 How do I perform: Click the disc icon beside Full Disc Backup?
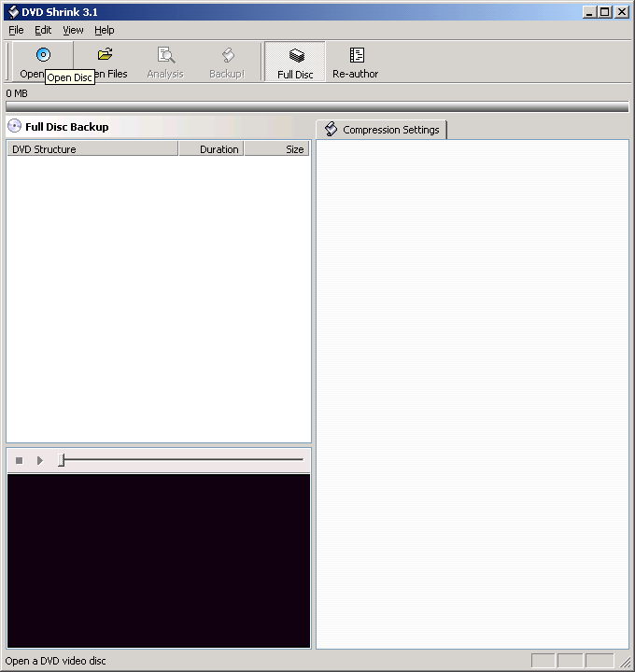point(14,126)
